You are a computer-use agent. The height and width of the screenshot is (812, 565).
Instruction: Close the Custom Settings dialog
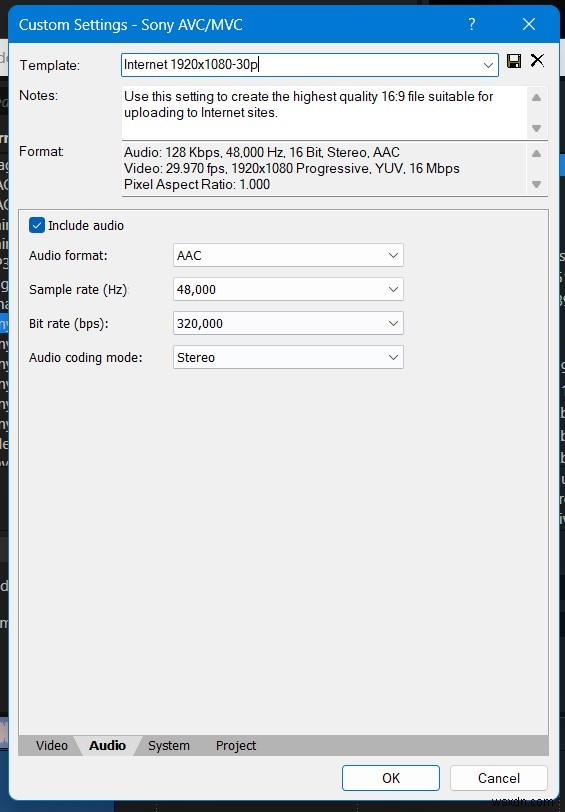click(x=529, y=24)
